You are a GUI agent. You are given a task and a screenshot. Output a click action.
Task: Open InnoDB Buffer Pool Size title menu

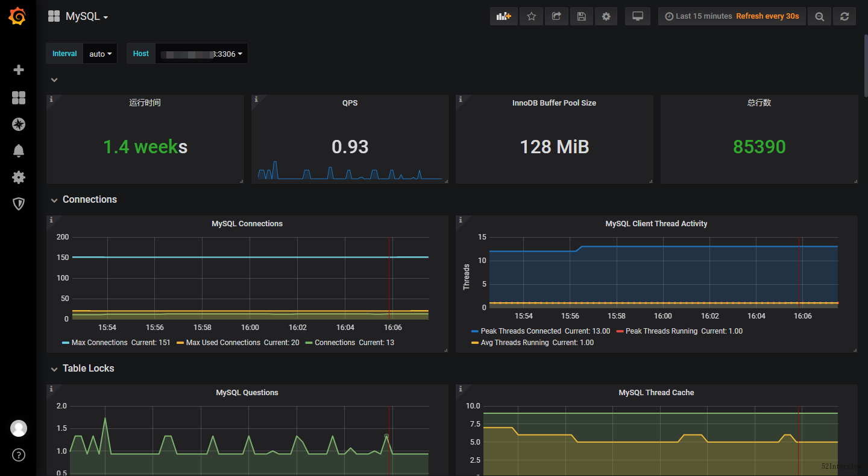554,103
